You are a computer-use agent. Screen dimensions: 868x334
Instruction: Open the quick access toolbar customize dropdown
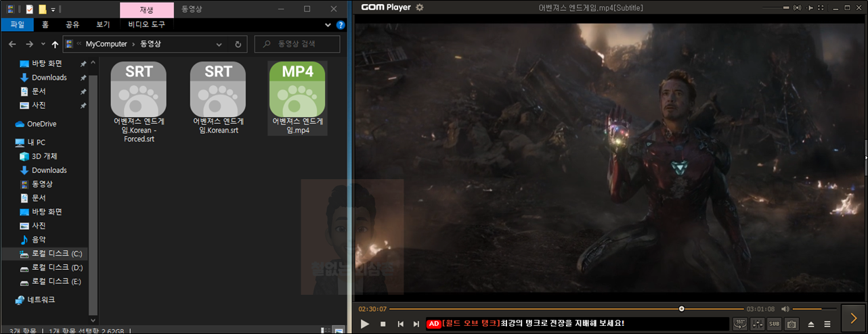pos(53,9)
